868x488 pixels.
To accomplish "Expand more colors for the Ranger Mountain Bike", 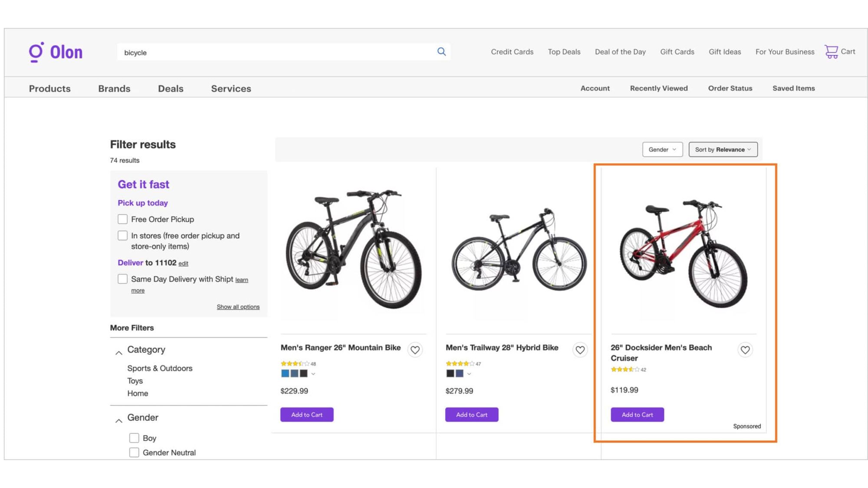I will pos(314,373).
